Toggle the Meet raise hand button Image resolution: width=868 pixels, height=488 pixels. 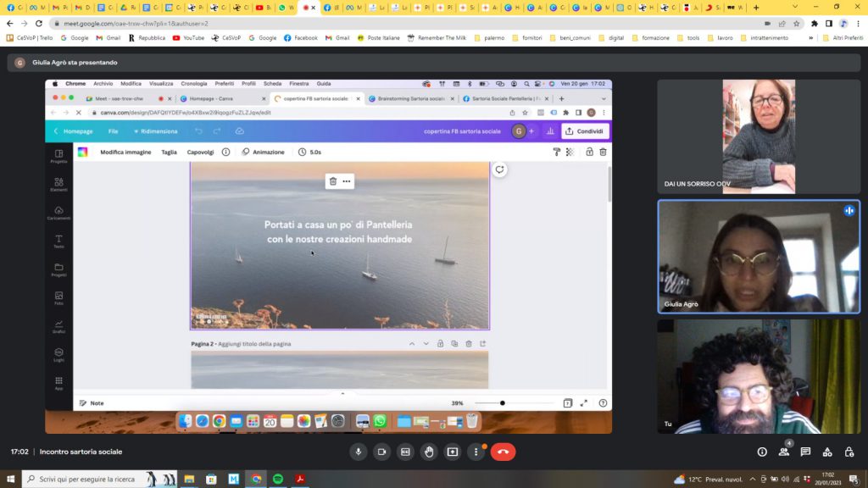click(x=429, y=452)
